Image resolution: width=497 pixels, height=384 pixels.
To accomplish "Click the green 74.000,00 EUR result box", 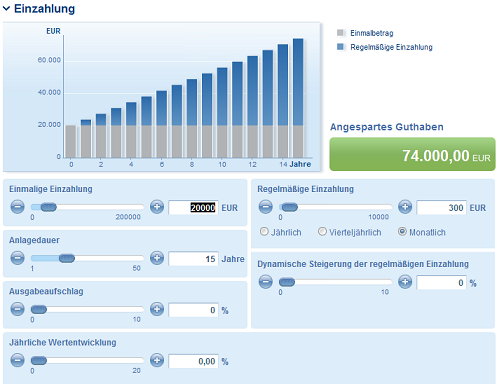I will click(x=412, y=154).
